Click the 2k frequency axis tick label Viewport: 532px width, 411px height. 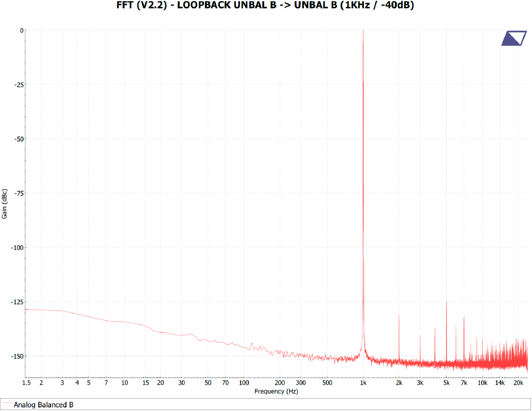point(399,383)
